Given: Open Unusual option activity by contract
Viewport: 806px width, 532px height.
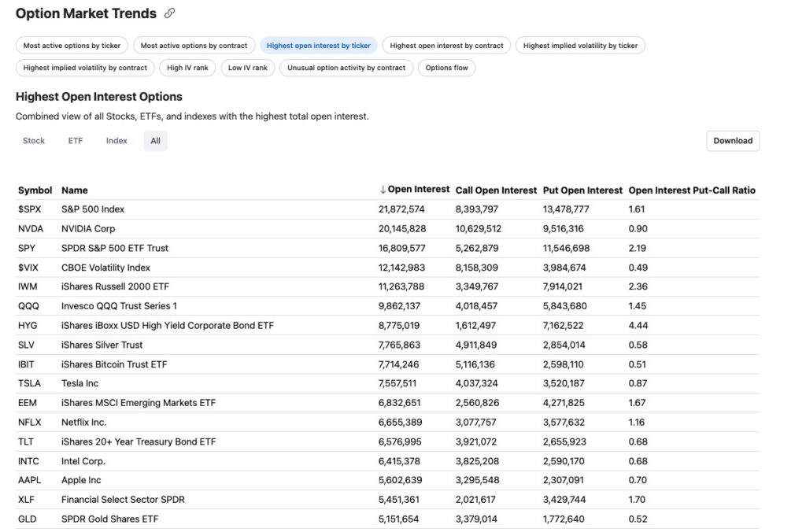Looking at the screenshot, I should click(x=346, y=68).
